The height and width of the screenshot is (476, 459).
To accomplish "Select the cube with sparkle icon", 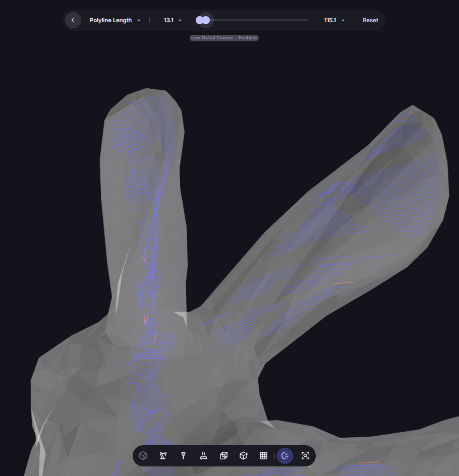I will (x=244, y=456).
